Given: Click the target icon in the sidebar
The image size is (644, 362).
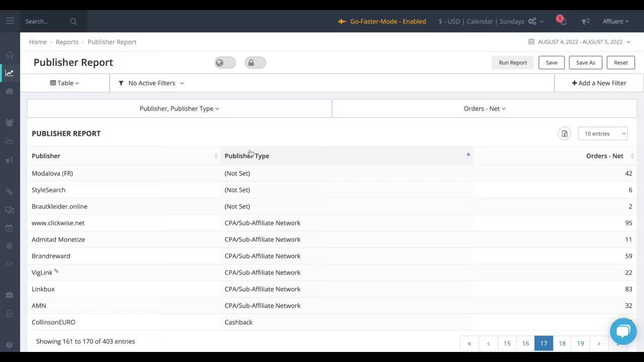Looking at the screenshot, I should [10, 246].
